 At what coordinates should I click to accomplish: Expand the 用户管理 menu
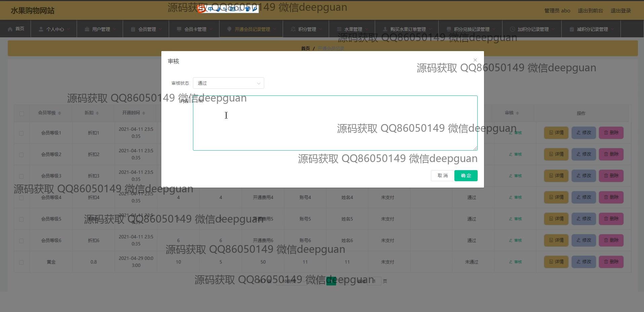pyautogui.click(x=101, y=29)
